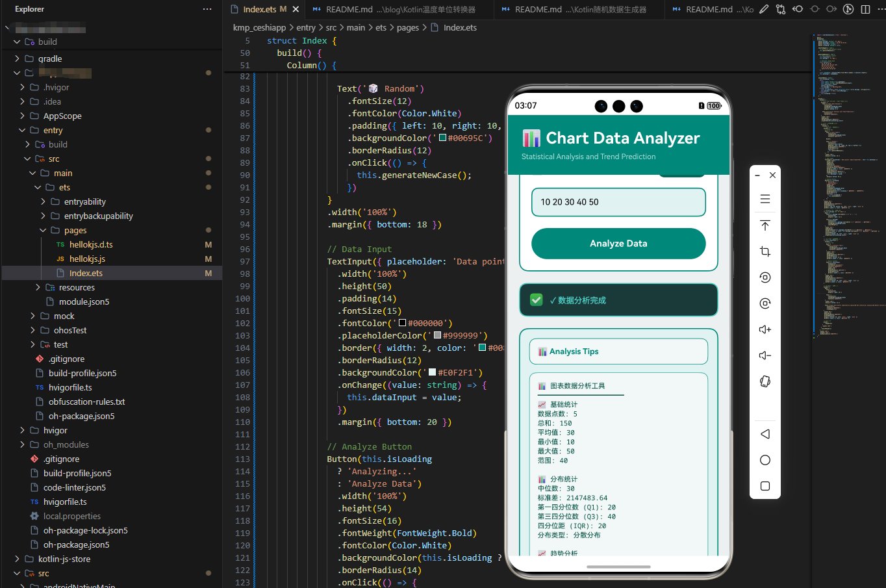Select local.properties in the explorer
The height and width of the screenshot is (588, 886).
tap(71, 516)
